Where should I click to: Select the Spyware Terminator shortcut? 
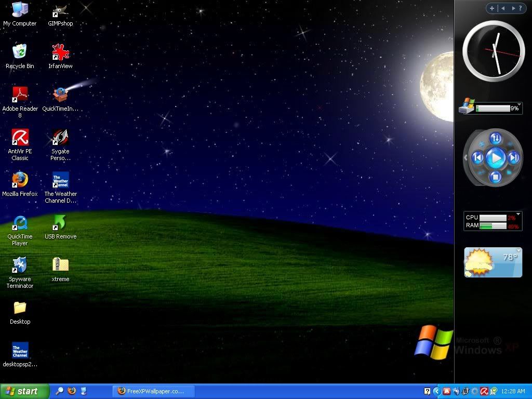[x=20, y=273]
